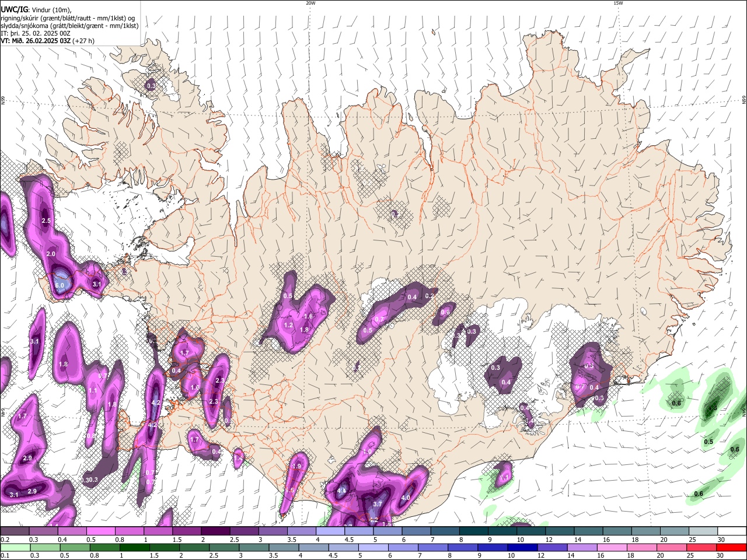Screen dimensions: 747x560
Task: Pick the bright red 30 swatch in lower rain scale
Action: (731, 548)
